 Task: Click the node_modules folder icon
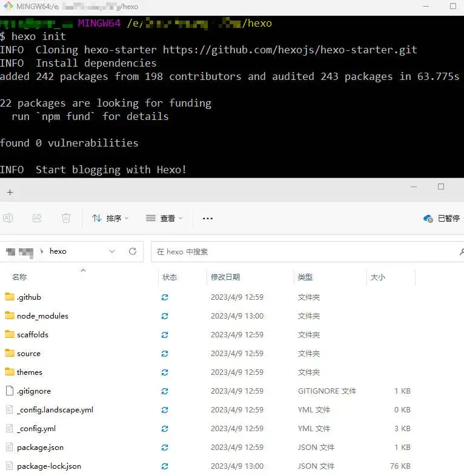(x=9, y=316)
